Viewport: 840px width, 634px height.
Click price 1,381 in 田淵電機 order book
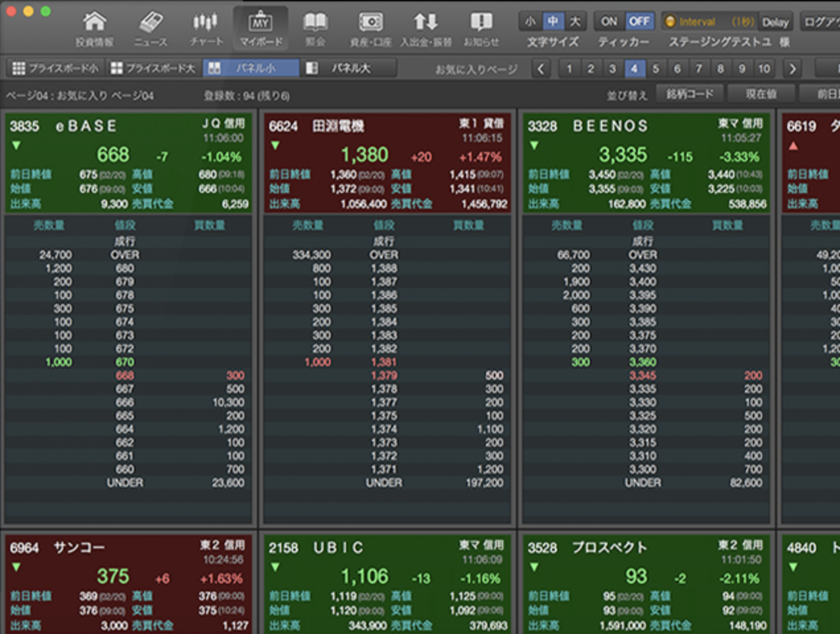coord(384,362)
